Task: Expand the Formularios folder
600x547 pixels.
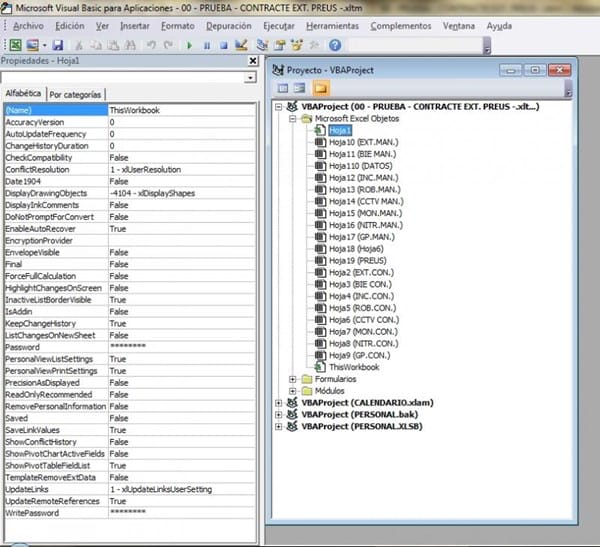Action: [293, 379]
